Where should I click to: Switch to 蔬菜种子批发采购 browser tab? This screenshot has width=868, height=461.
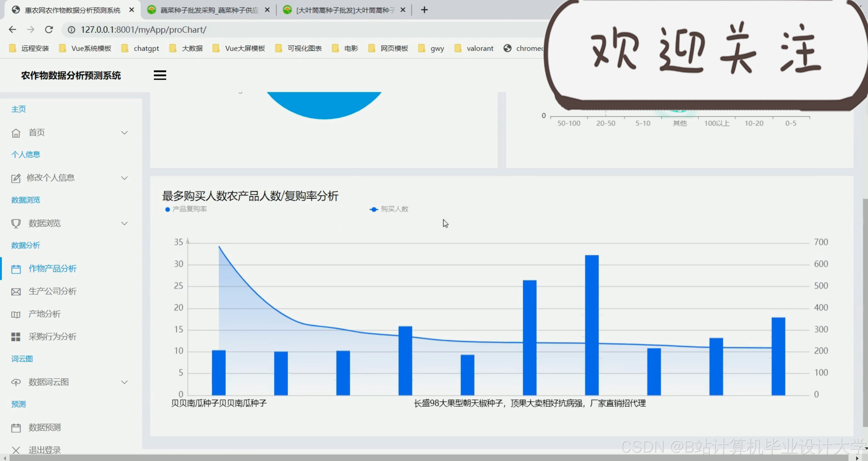click(x=209, y=10)
